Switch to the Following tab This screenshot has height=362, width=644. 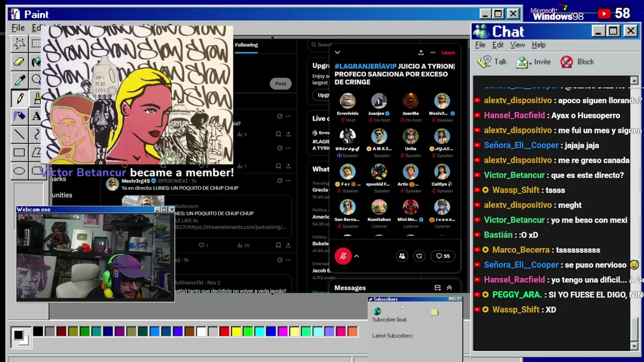(246, 45)
